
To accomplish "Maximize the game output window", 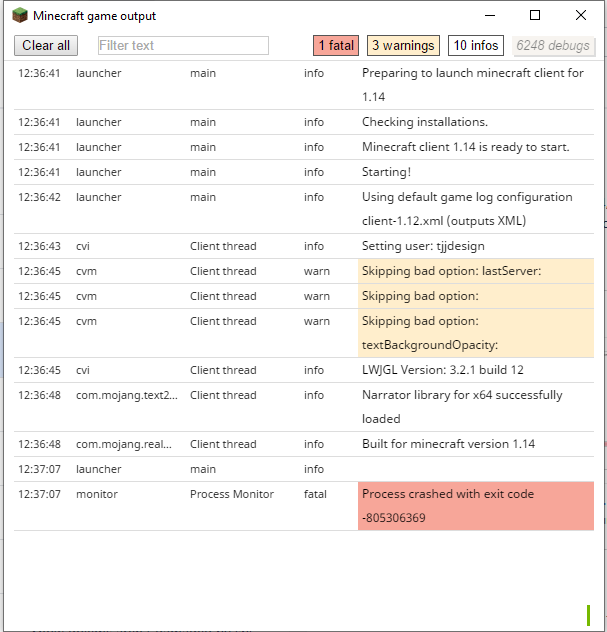I will coord(535,16).
